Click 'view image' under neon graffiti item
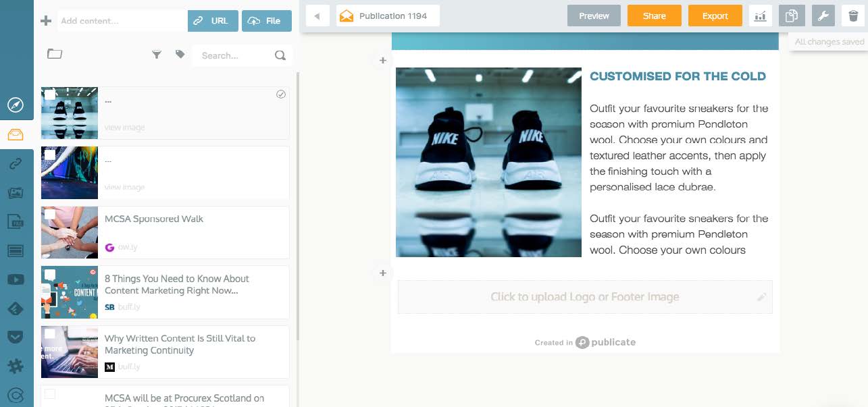 point(124,187)
